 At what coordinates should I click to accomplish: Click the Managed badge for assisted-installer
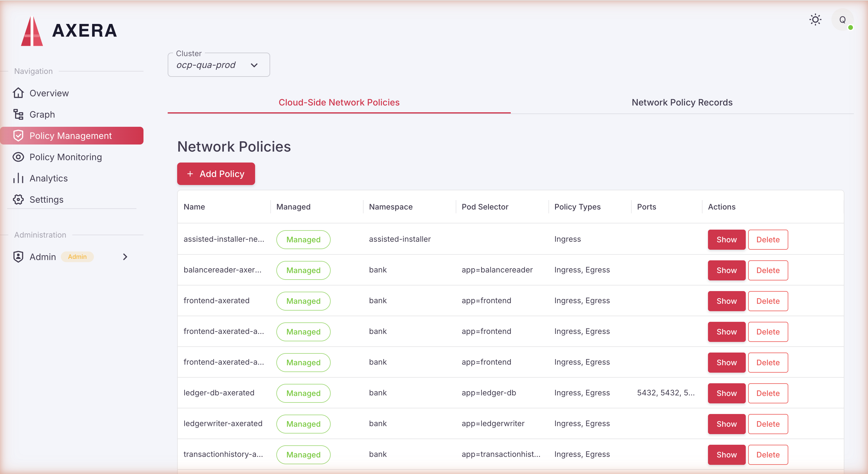point(303,240)
